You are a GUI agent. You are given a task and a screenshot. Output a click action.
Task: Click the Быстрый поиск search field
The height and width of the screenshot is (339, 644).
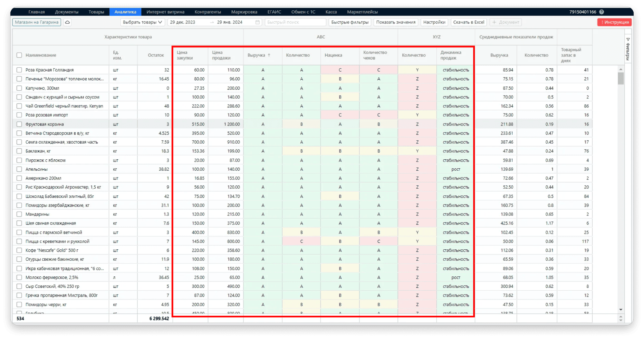click(295, 22)
